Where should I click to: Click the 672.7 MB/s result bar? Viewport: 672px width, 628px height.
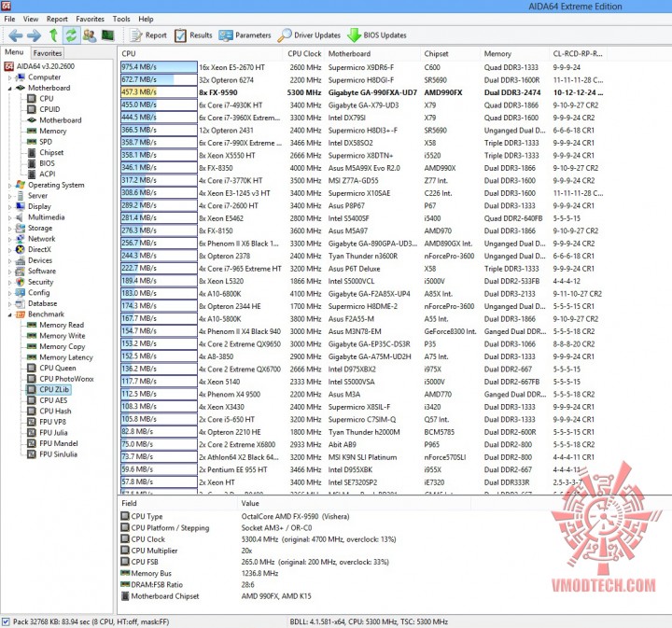pyautogui.click(x=159, y=79)
